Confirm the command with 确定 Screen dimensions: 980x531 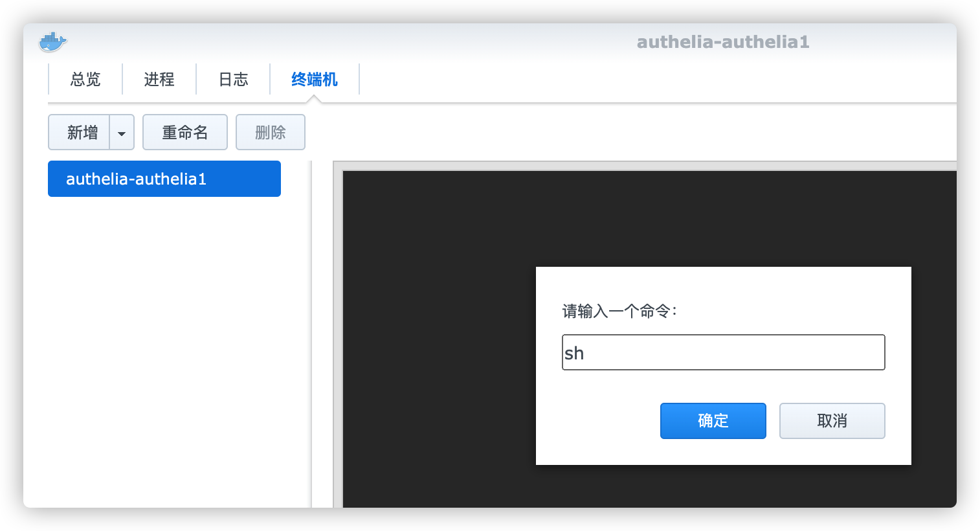tap(713, 421)
